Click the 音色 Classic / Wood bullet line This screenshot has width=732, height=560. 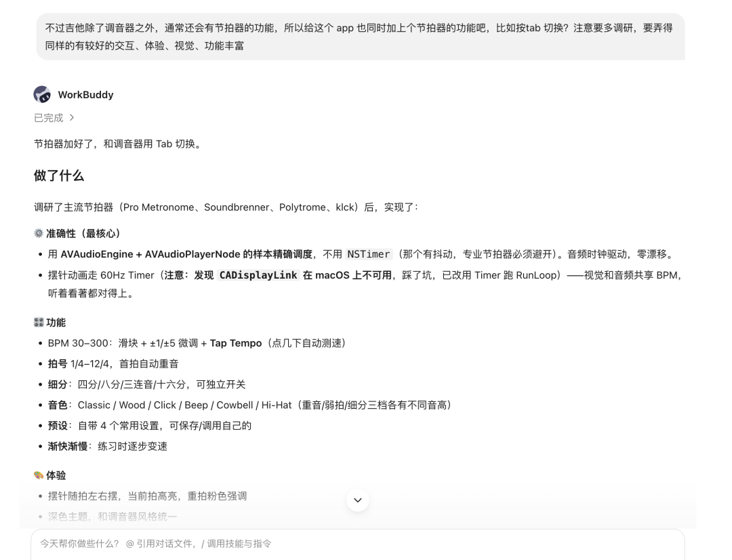coord(250,405)
